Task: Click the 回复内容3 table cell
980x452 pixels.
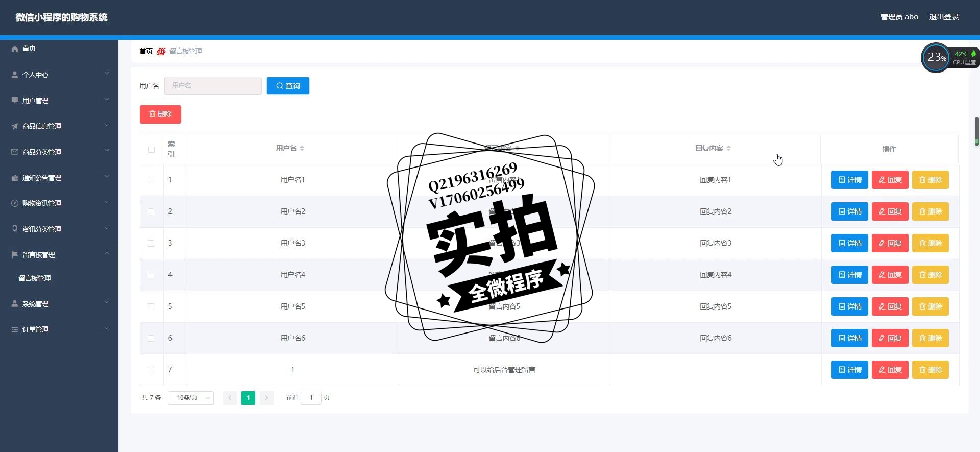Action: [x=716, y=243]
